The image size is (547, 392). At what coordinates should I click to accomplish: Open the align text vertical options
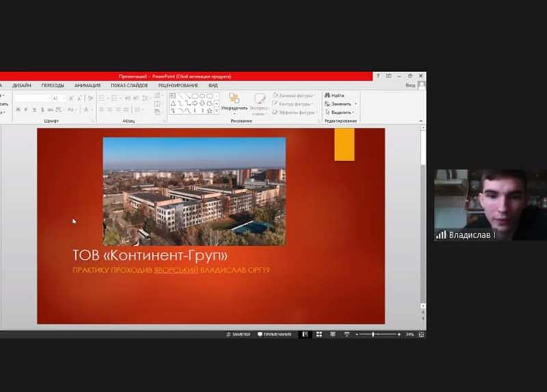[x=158, y=104]
